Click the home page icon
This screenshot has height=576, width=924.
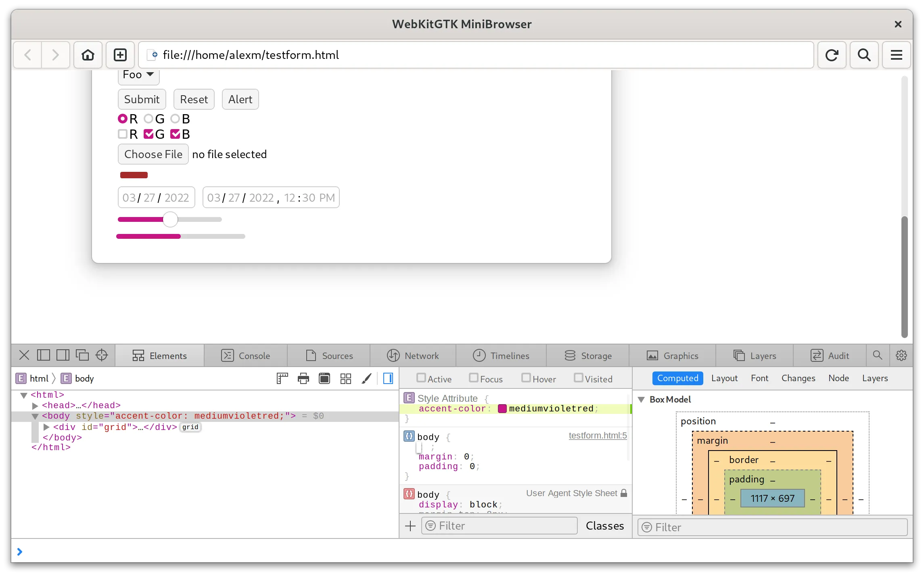coord(88,55)
